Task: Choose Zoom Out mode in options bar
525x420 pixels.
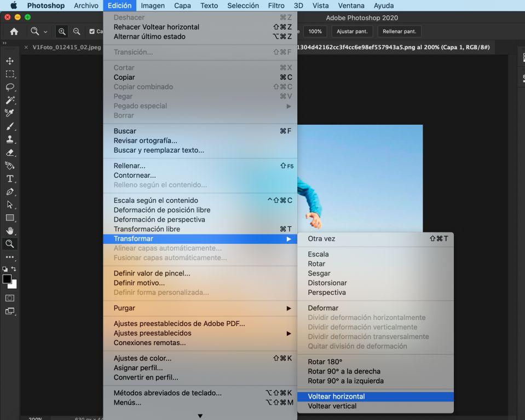Action: click(x=77, y=31)
